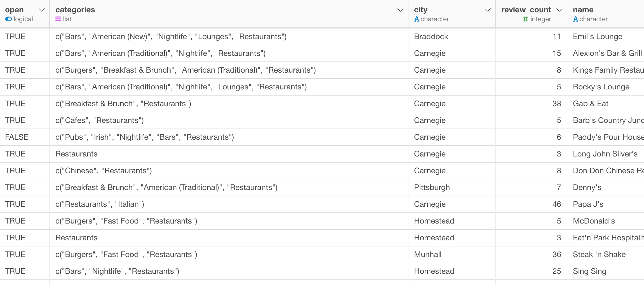Click the TRUE cell for Emil's Lounge row
644x285 pixels.
pos(25,37)
